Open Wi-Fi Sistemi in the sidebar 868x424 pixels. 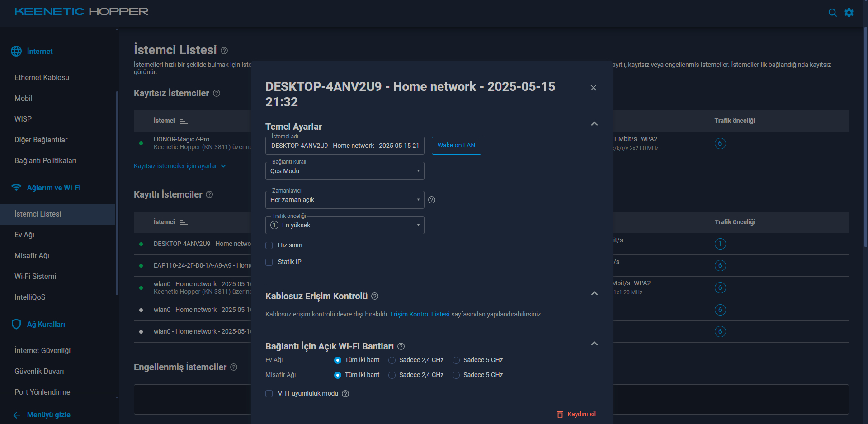[35, 276]
